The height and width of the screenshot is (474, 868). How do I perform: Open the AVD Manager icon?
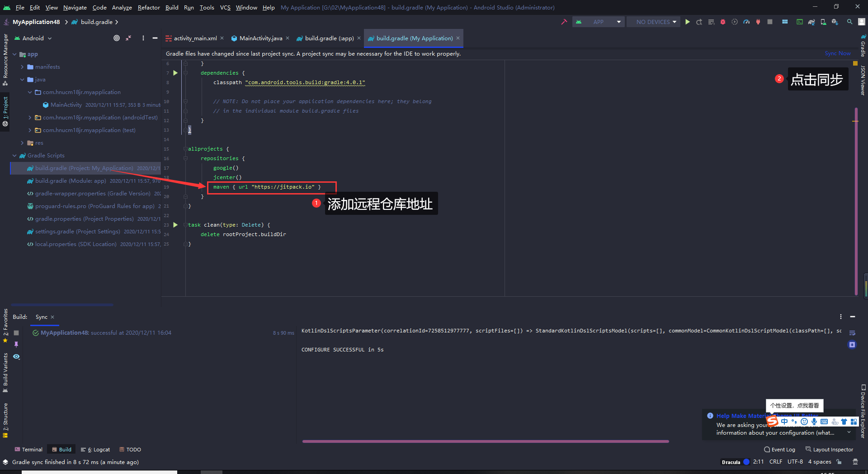[823, 22]
